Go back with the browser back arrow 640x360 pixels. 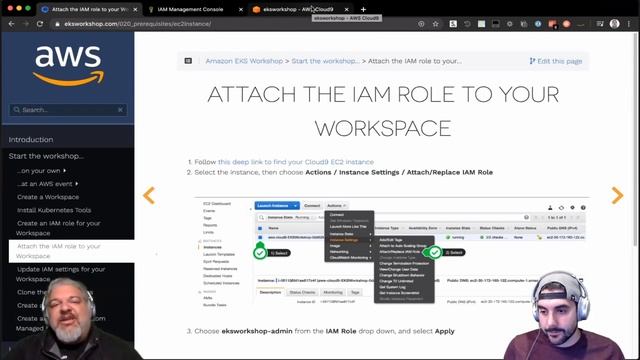point(11,24)
